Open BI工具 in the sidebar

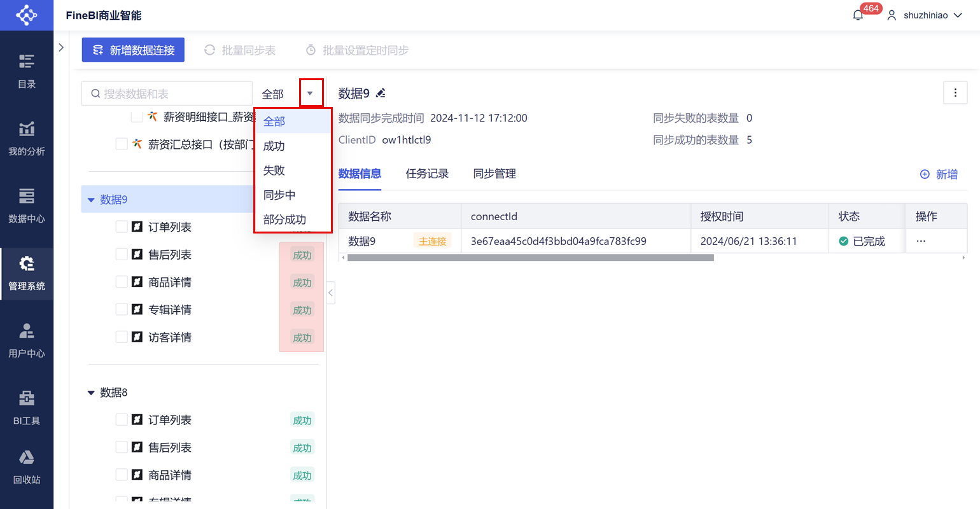[27, 408]
